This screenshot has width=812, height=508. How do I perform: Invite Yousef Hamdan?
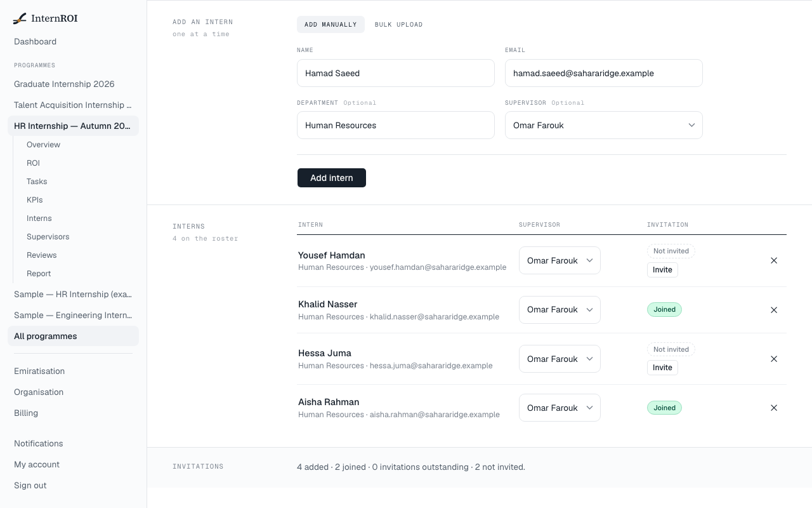pos(662,270)
